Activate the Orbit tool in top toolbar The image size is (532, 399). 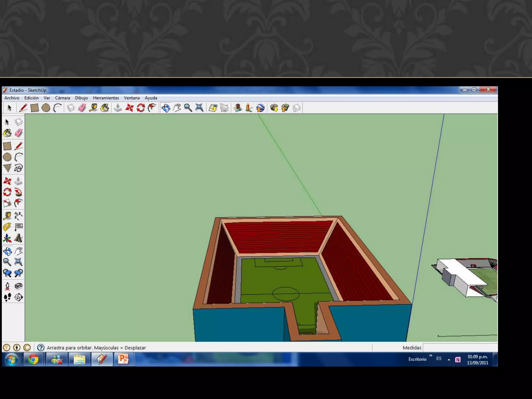(x=166, y=108)
